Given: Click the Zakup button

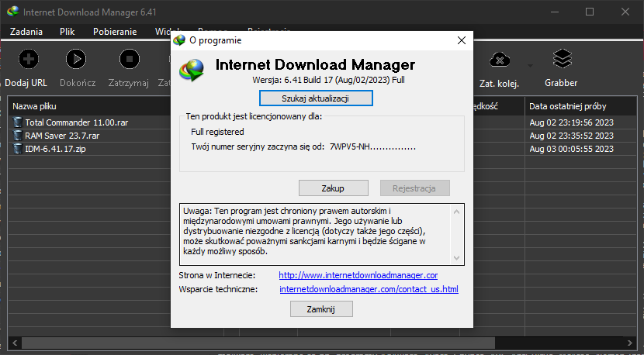Looking at the screenshot, I should pyautogui.click(x=333, y=188).
